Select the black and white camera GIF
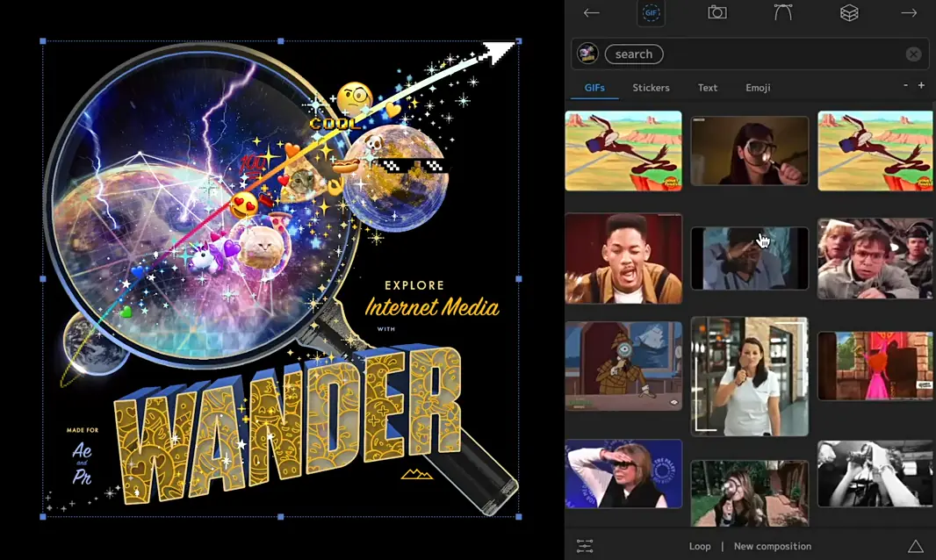Viewport: 936px width, 560px height. pyautogui.click(x=875, y=474)
